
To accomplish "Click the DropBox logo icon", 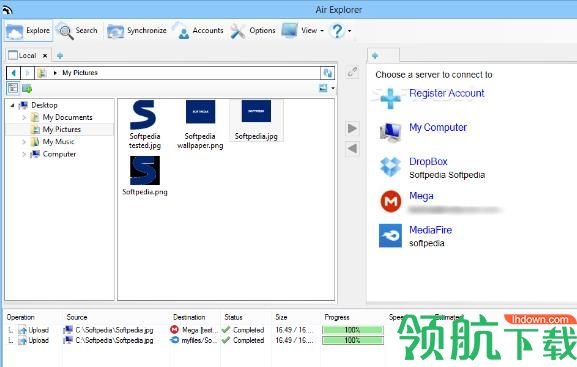I will (x=390, y=167).
